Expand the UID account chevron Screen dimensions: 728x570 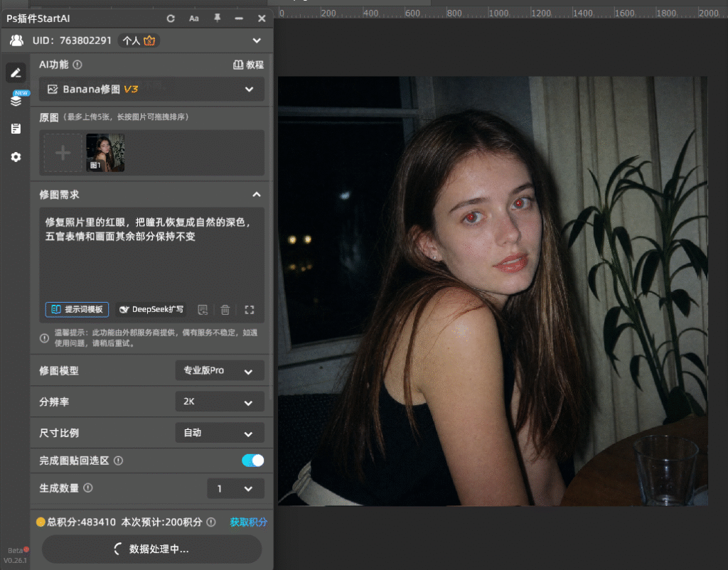click(x=257, y=41)
